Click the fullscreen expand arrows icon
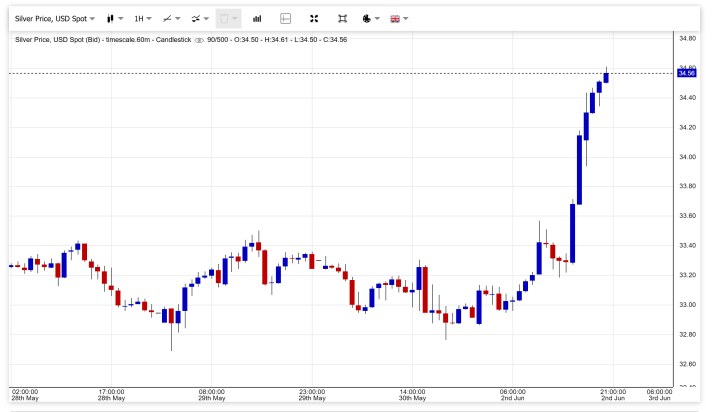The width and height of the screenshot is (720, 412). click(314, 18)
